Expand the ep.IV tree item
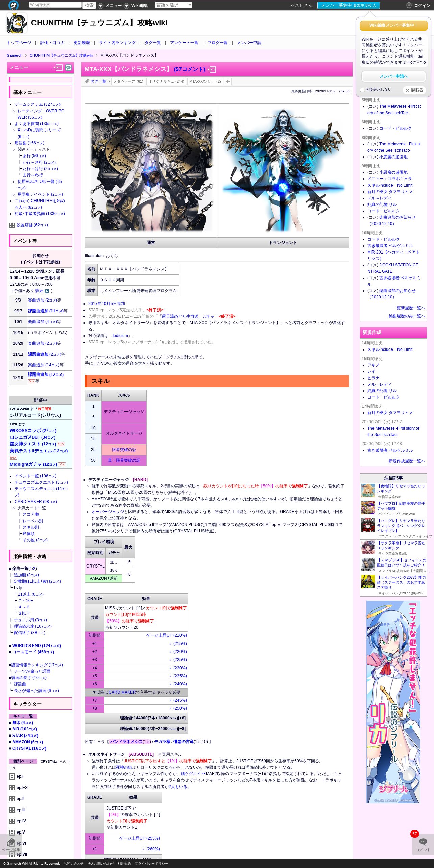Viewport: 434px width, 868px height. (12, 821)
